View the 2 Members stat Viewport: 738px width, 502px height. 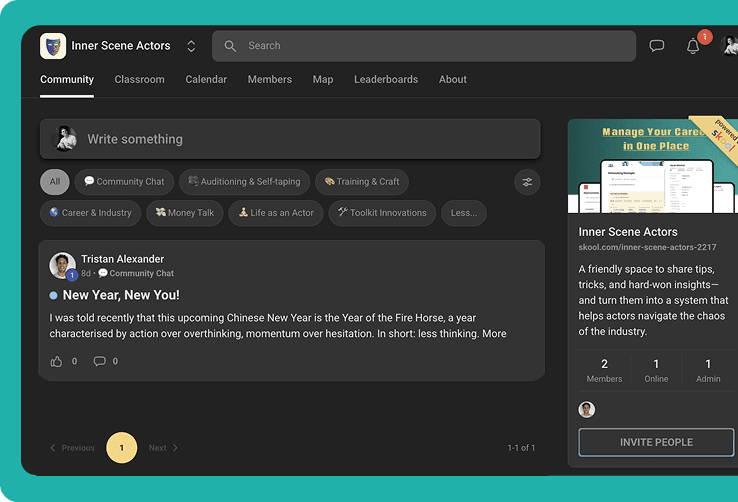(604, 371)
